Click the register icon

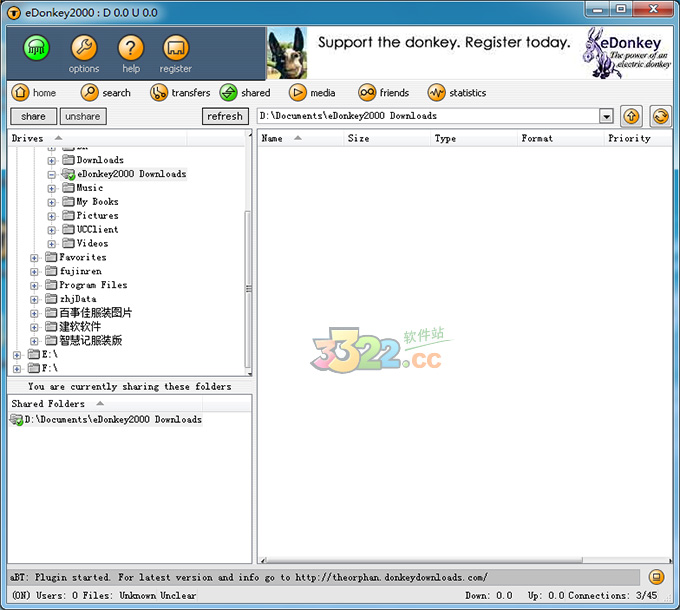click(176, 48)
